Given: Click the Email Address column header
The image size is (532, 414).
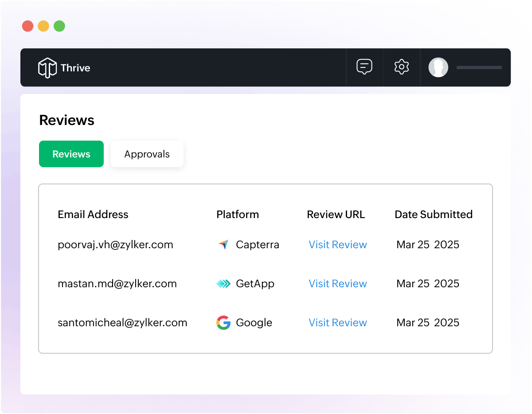Looking at the screenshot, I should [x=93, y=214].
